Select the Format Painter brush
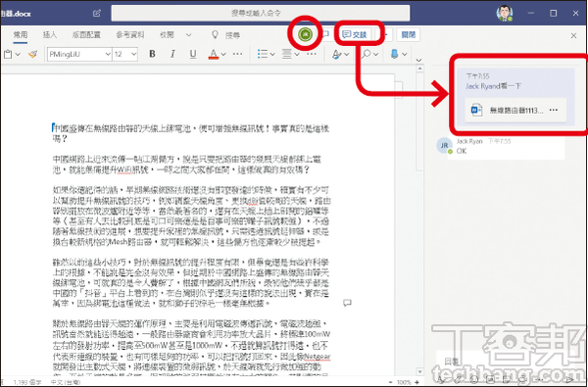This screenshot has height=387, width=588. tap(33, 54)
